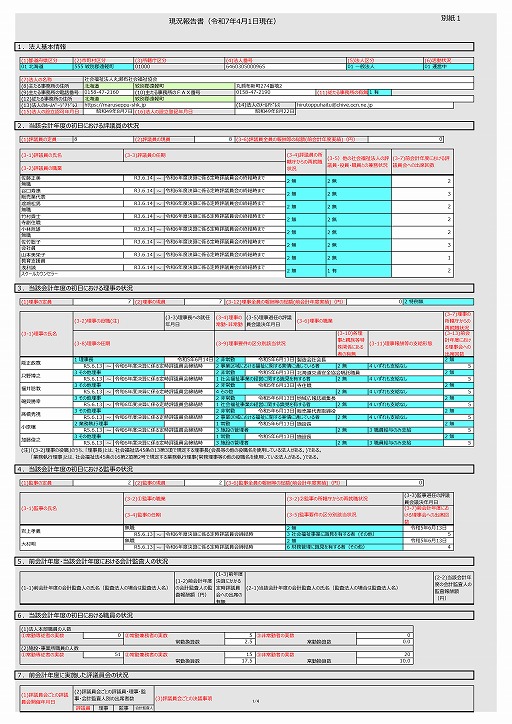Select cell 3 社会福祉事業に識見を有する者（その他）
Image resolution: width=512 pixels, height=724 pixels.
coord(344,534)
